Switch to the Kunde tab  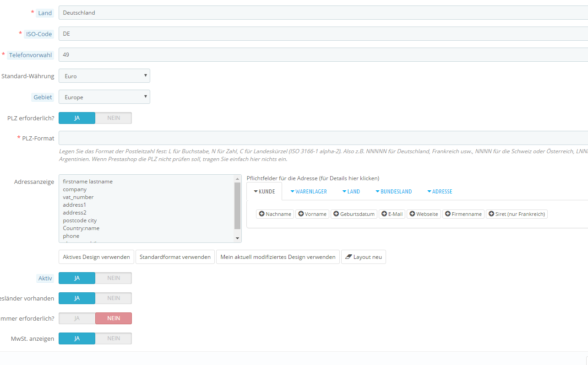tap(264, 192)
